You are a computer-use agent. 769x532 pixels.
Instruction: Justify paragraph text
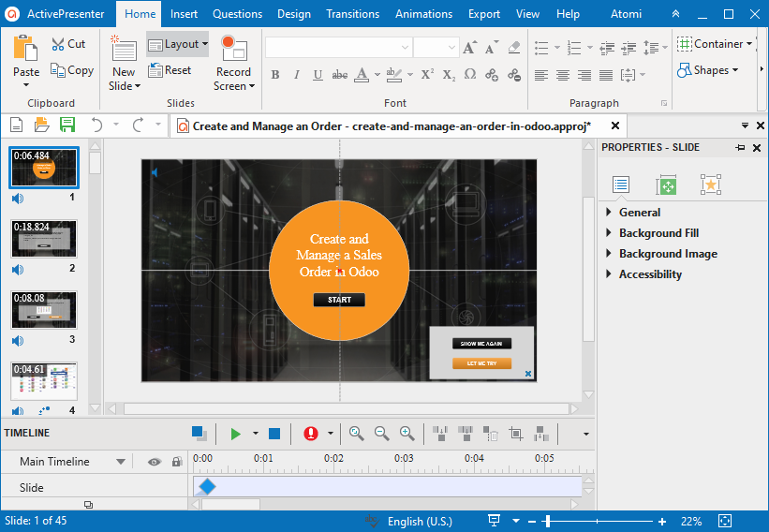tap(606, 75)
